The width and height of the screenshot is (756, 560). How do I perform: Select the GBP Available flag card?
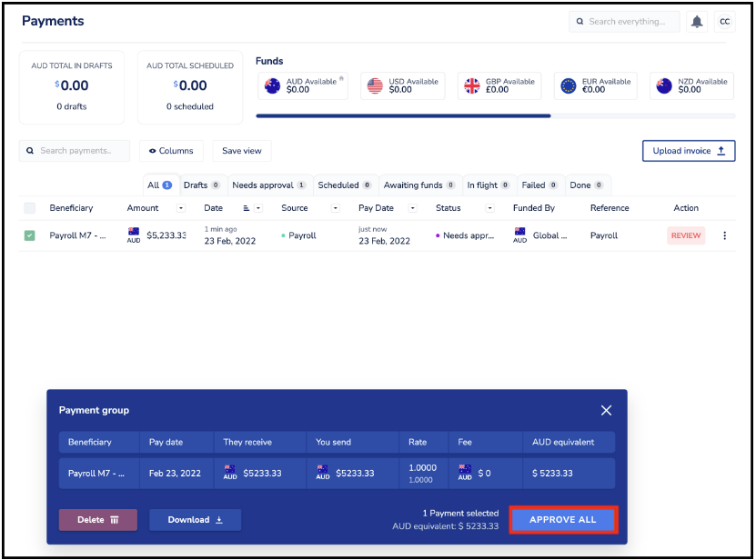[499, 85]
